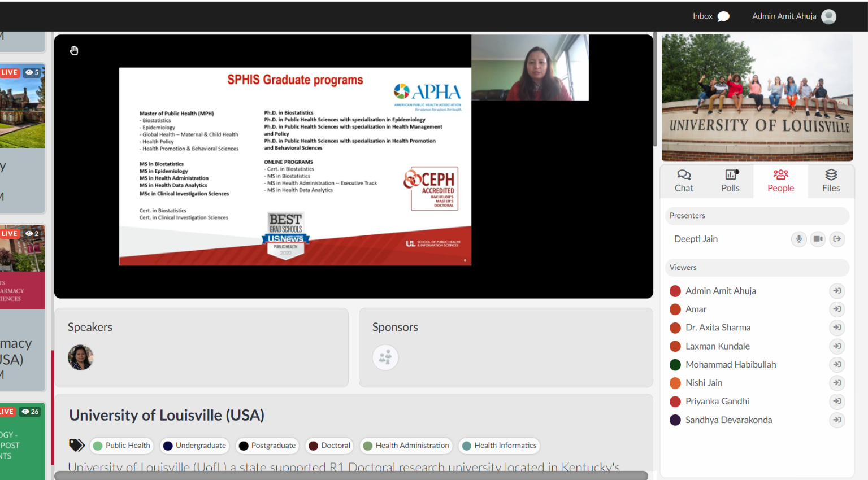Image resolution: width=868 pixels, height=480 pixels.
Task: Promote Admin Amit Ahuja to presenter
Action: (837, 291)
